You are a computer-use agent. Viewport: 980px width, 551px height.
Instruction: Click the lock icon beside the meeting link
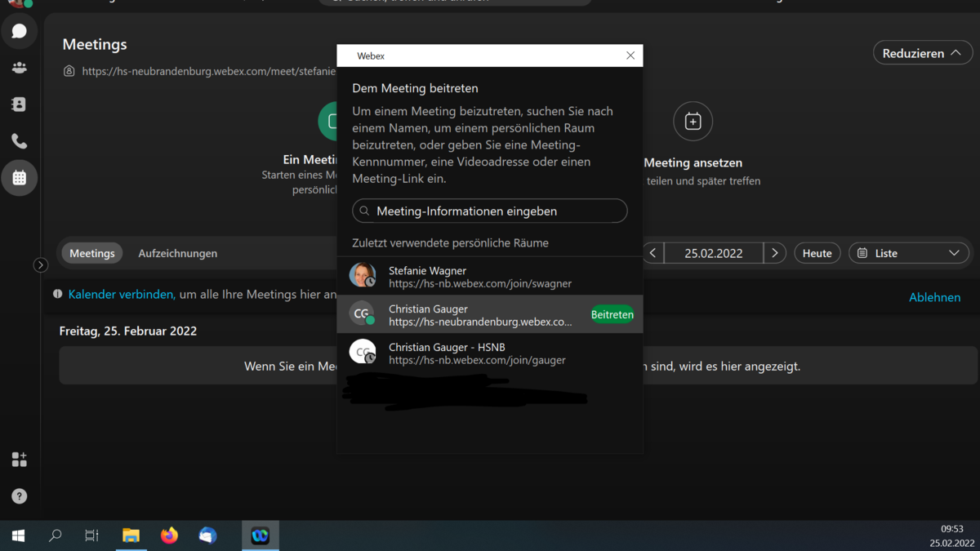(69, 71)
